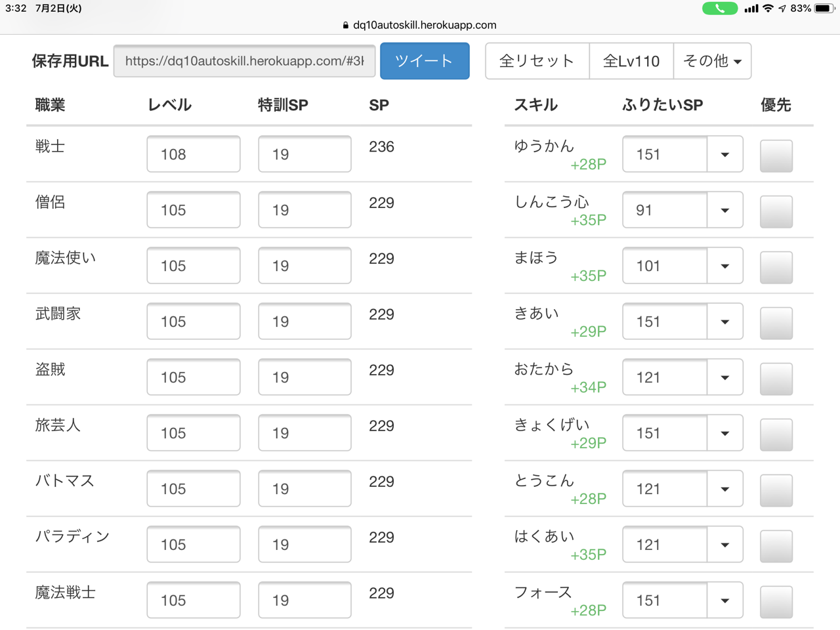This screenshot has width=840, height=630.
Task: Tick the とうこん priority checkbox
Action: click(776, 491)
